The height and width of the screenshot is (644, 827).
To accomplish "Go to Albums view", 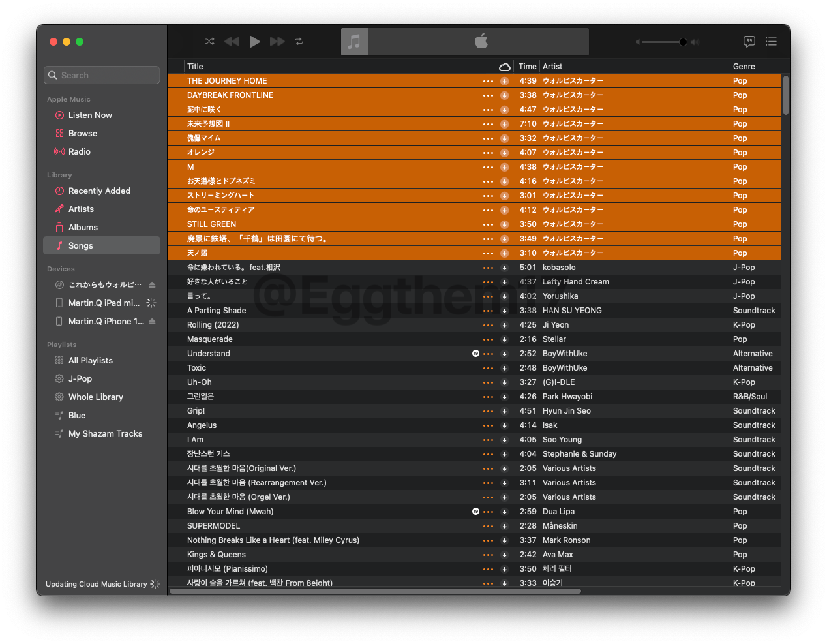I will click(83, 227).
